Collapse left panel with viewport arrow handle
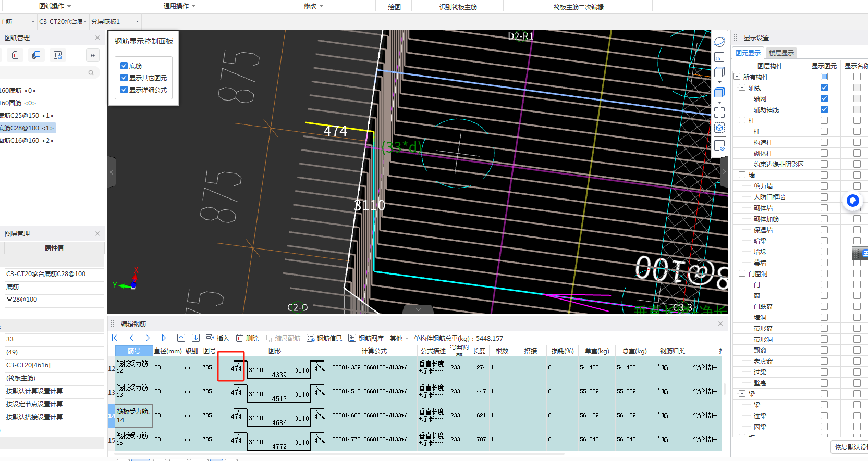The image size is (868, 461). (x=111, y=172)
